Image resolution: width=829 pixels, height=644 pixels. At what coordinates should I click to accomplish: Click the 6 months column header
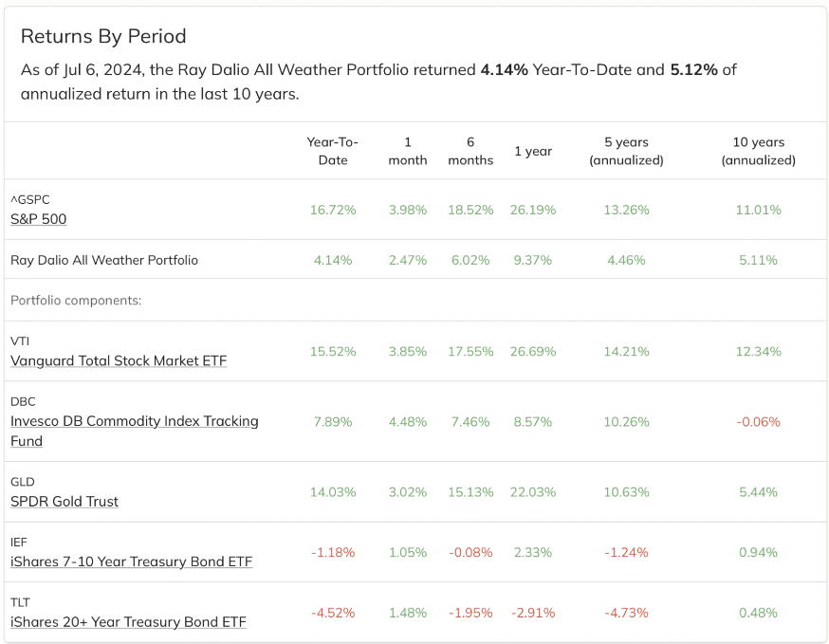(470, 151)
